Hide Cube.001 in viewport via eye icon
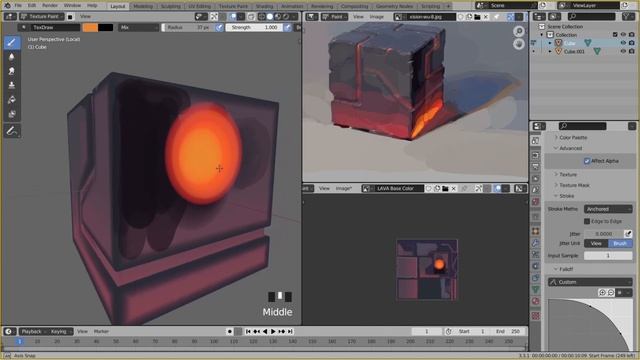This screenshot has height=360, width=640. [x=623, y=51]
